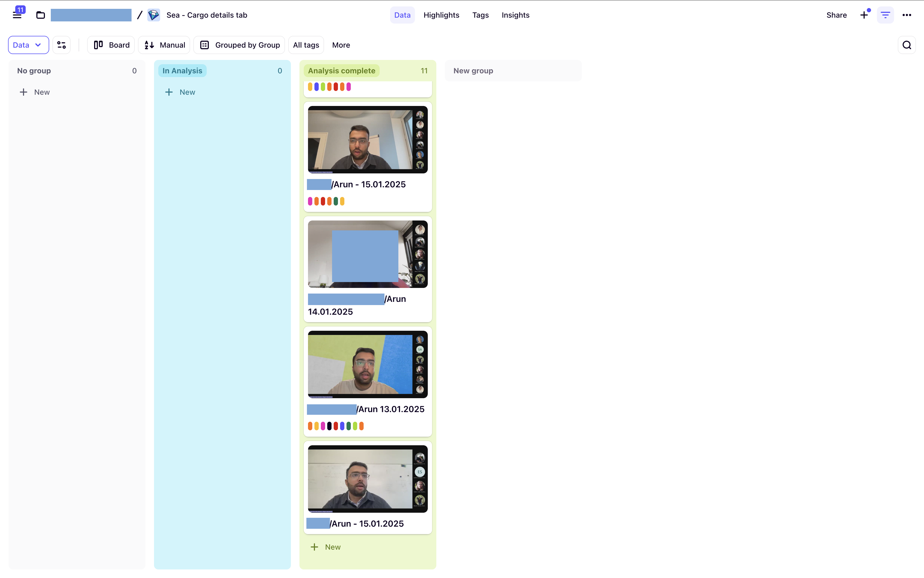924x578 pixels.
Task: Click the Analysis complete group label
Action: [342, 71]
